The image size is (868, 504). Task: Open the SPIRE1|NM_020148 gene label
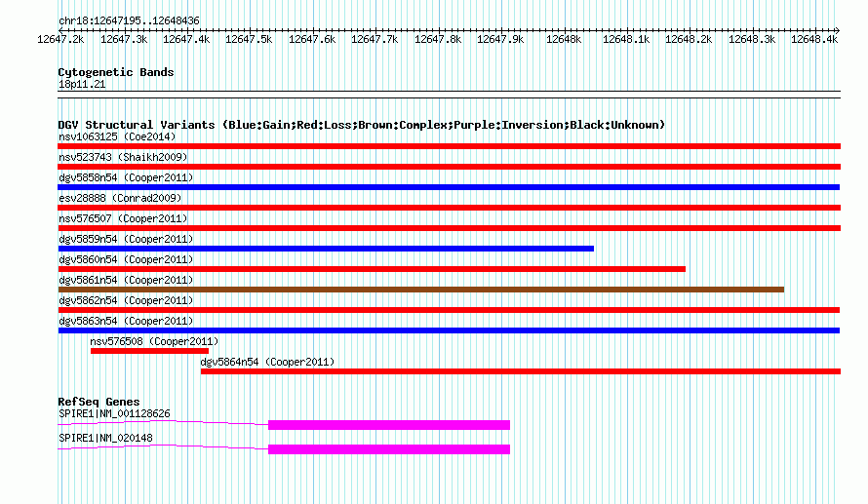105,438
